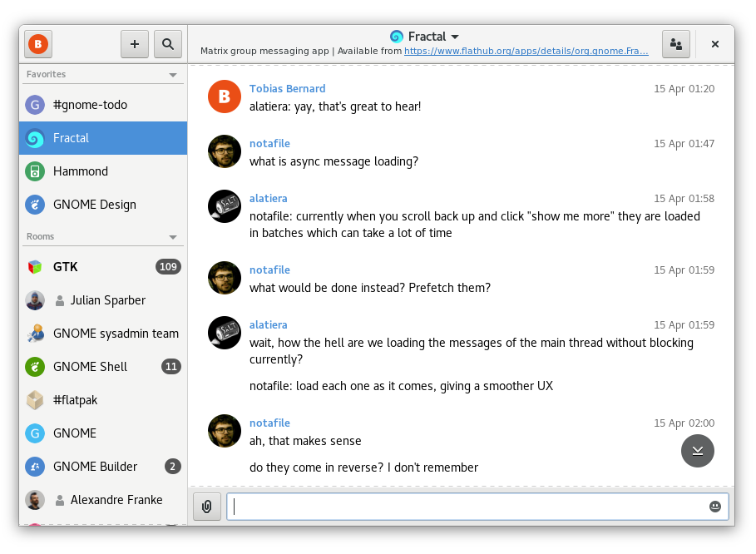Open the room members list icon

tap(676, 44)
